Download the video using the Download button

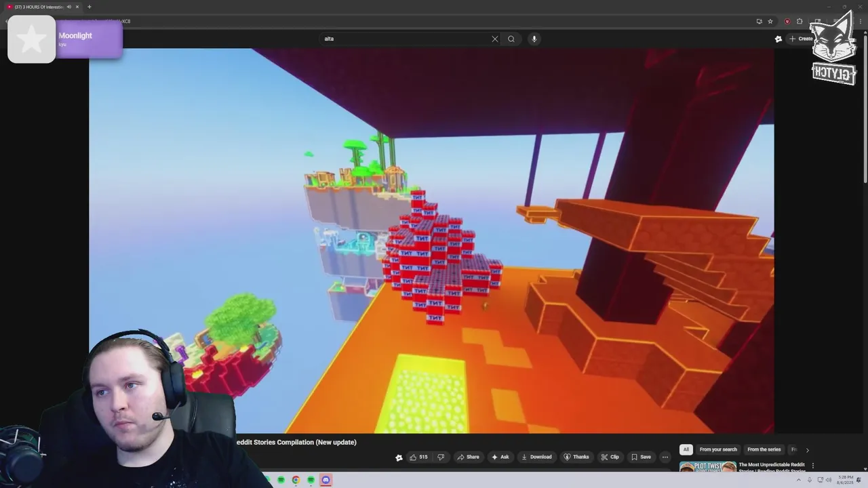tap(536, 457)
